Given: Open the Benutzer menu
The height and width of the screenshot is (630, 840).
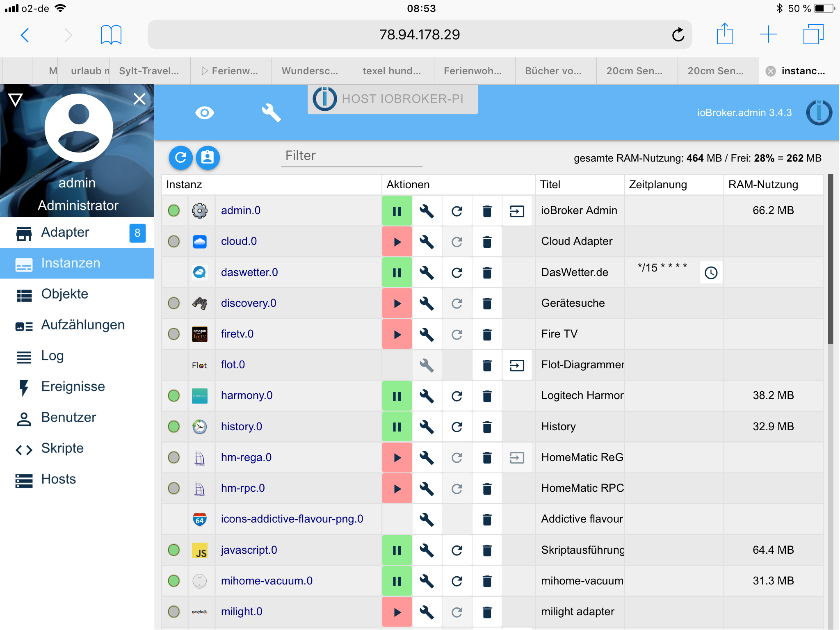Looking at the screenshot, I should pos(77,418).
